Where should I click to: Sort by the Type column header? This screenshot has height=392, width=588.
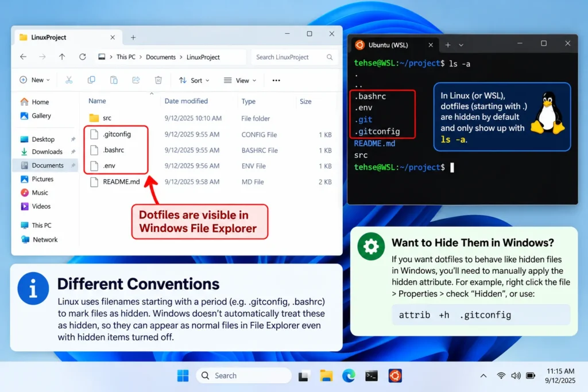(248, 101)
